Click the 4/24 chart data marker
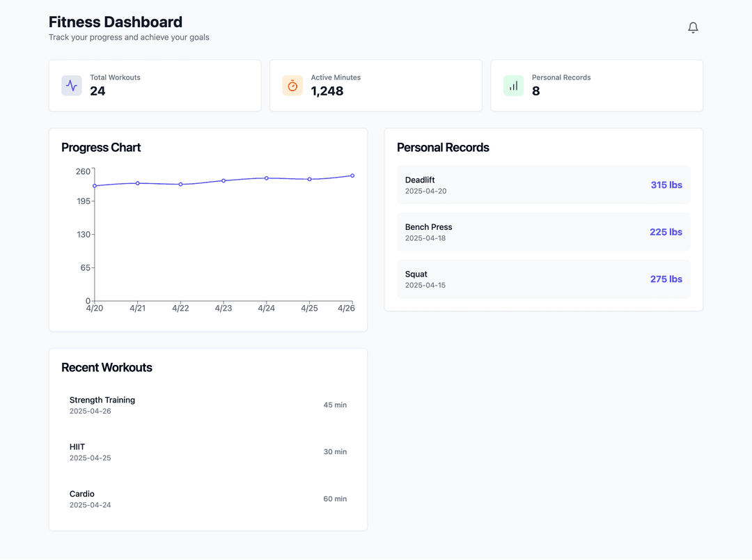 tap(267, 178)
